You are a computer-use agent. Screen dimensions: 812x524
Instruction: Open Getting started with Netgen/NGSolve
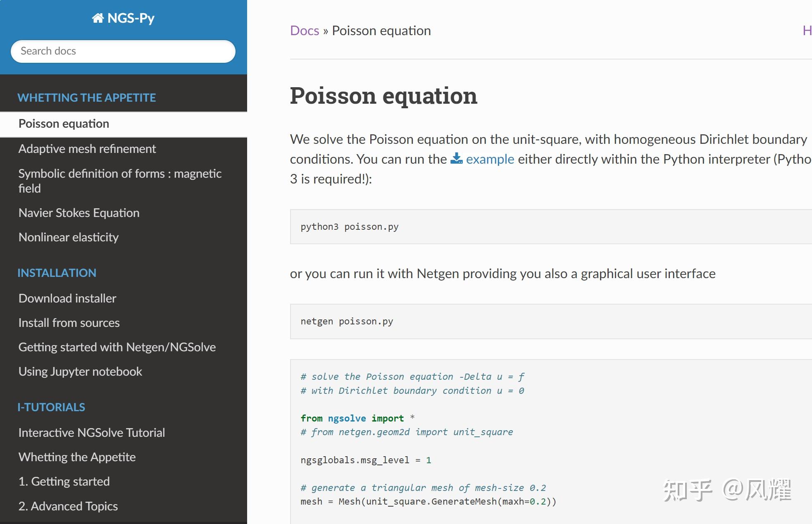(117, 347)
